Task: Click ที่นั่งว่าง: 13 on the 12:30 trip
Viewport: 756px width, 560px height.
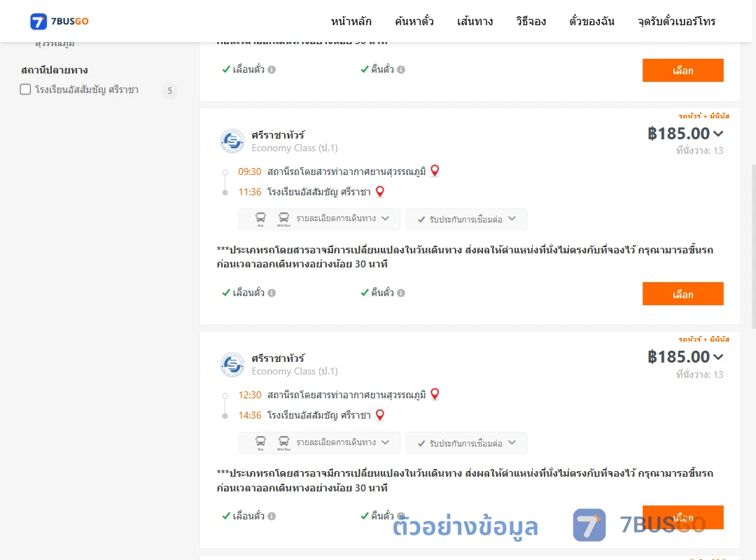Action: point(699,374)
